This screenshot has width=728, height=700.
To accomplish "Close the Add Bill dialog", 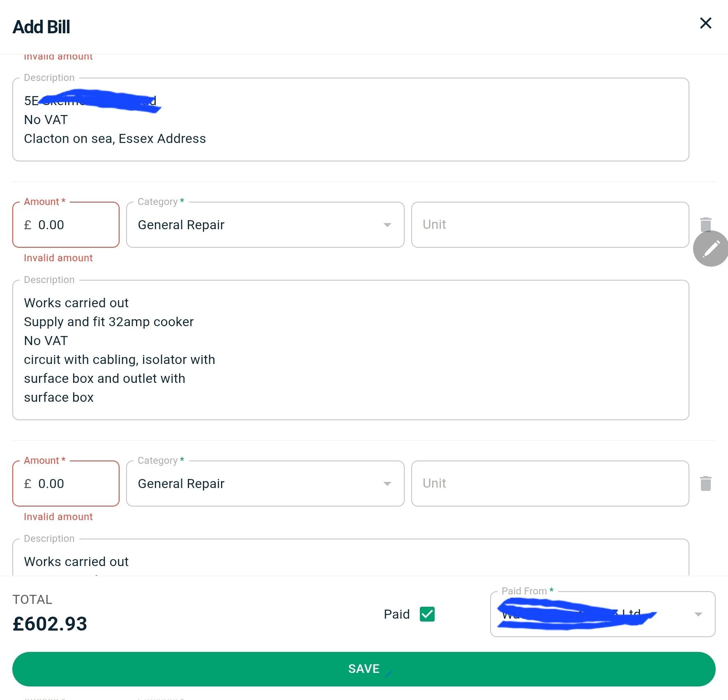I will tap(705, 23).
